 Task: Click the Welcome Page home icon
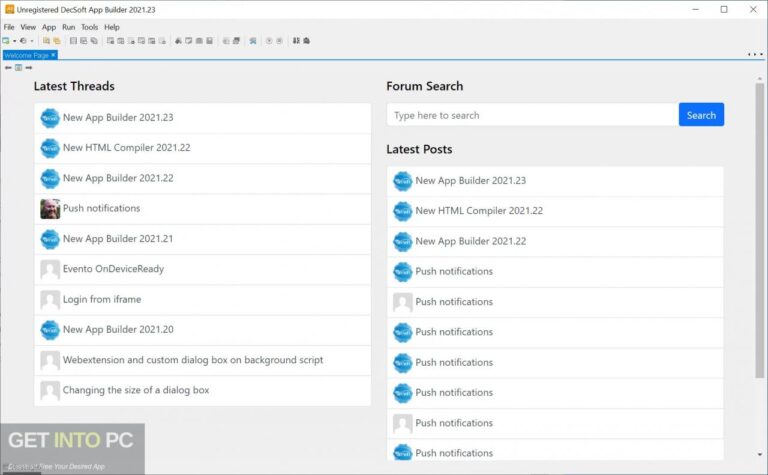coord(18,68)
